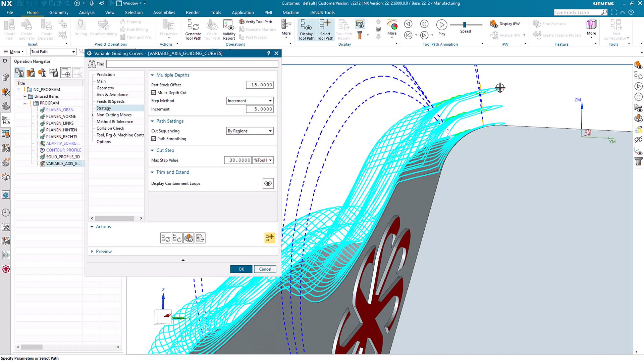644x362 pixels.
Task: Open Geometry View in navigator
Action: coord(42,73)
